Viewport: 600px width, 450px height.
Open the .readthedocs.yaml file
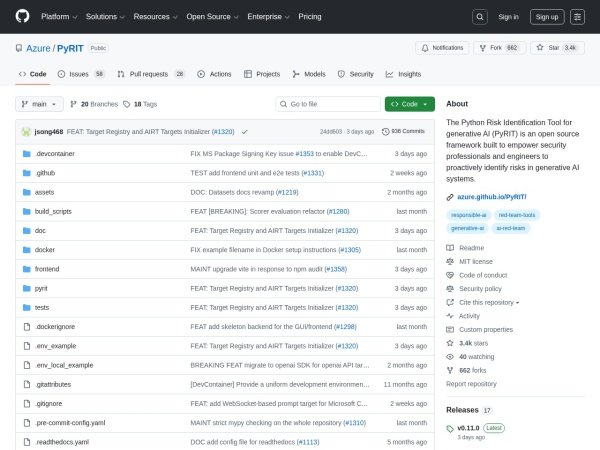pyautogui.click(x=62, y=442)
